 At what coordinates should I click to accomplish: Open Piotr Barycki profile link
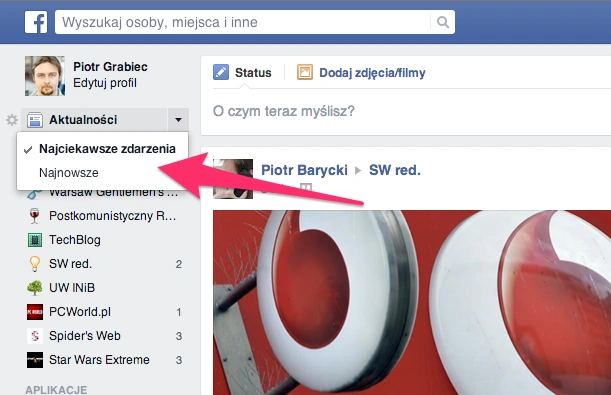pos(304,170)
